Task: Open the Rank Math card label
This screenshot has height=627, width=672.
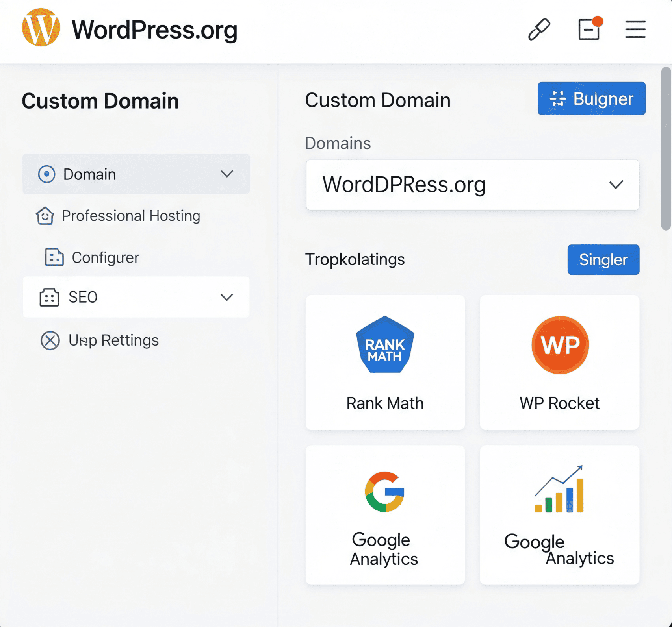Action: pyautogui.click(x=385, y=403)
